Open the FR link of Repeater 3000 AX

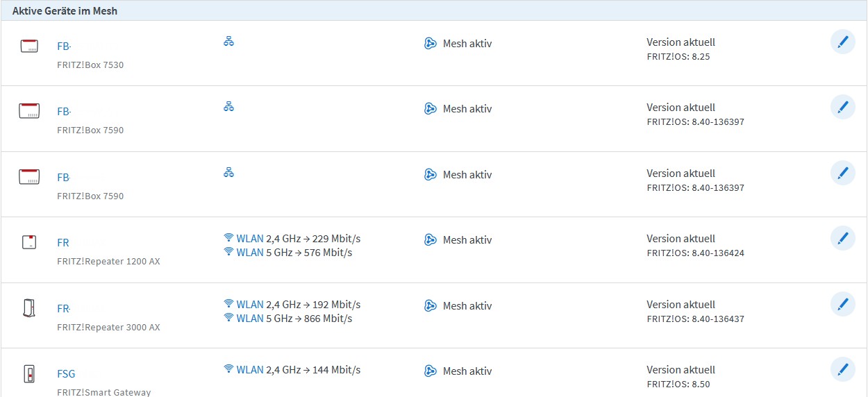63,309
